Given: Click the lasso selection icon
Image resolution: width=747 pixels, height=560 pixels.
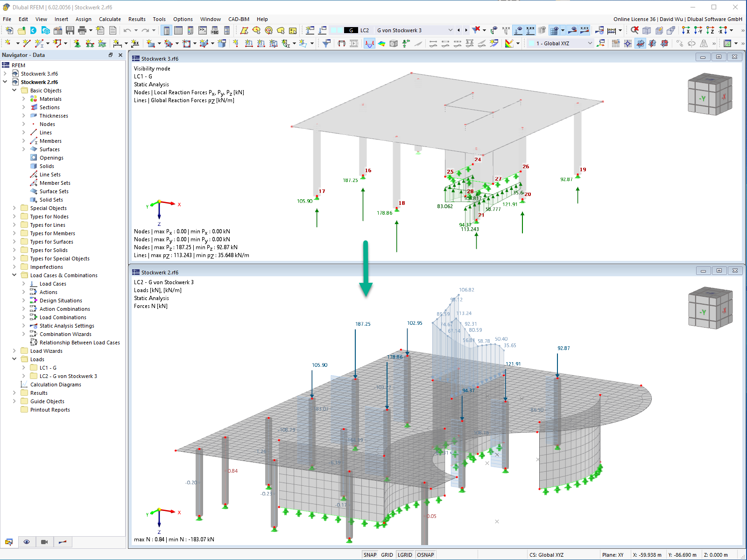Looking at the screenshot, I should tap(281, 30).
